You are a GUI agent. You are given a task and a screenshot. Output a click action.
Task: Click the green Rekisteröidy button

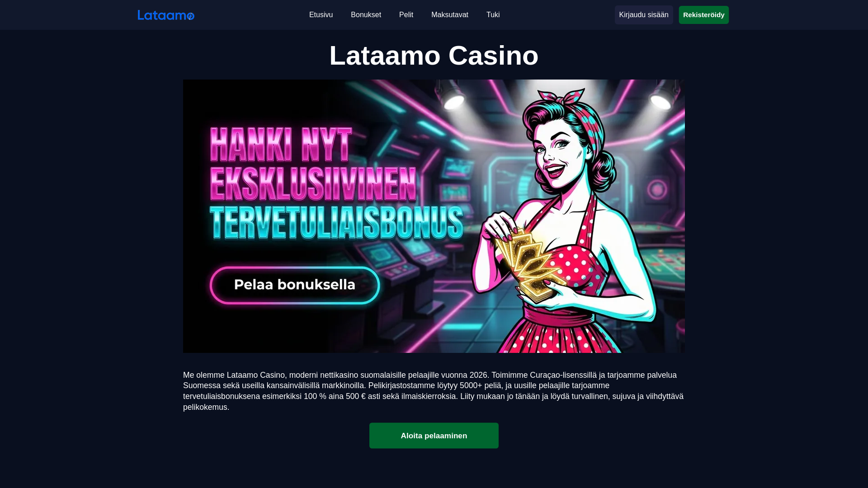point(703,15)
